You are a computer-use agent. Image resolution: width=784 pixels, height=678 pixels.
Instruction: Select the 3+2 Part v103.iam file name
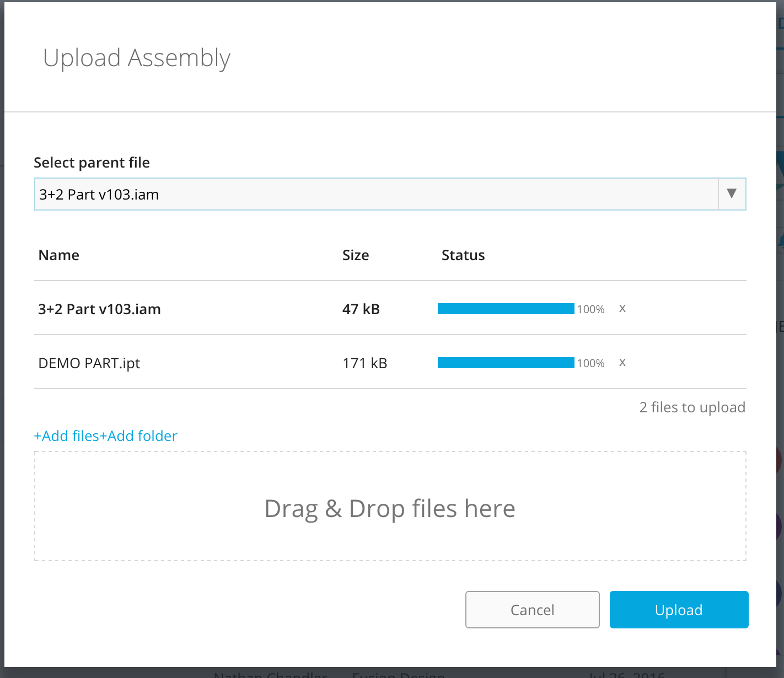99,309
